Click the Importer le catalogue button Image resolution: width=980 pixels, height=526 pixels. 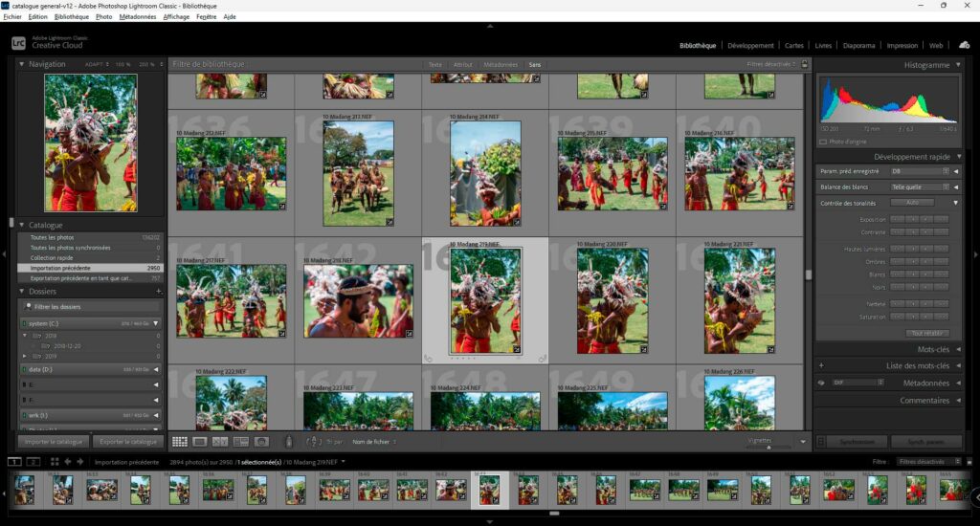pyautogui.click(x=54, y=442)
